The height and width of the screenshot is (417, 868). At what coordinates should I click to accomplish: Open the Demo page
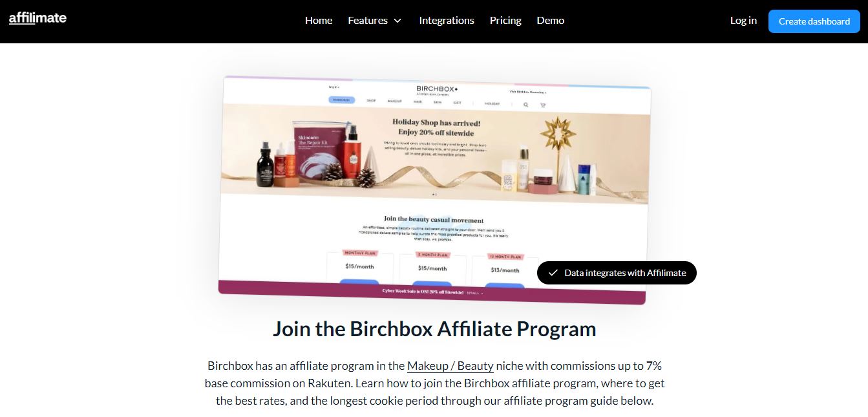(551, 21)
